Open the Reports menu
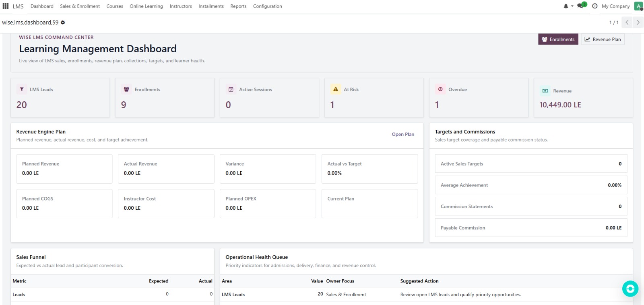Screen dimensions: 644x305 pyautogui.click(x=238, y=6)
